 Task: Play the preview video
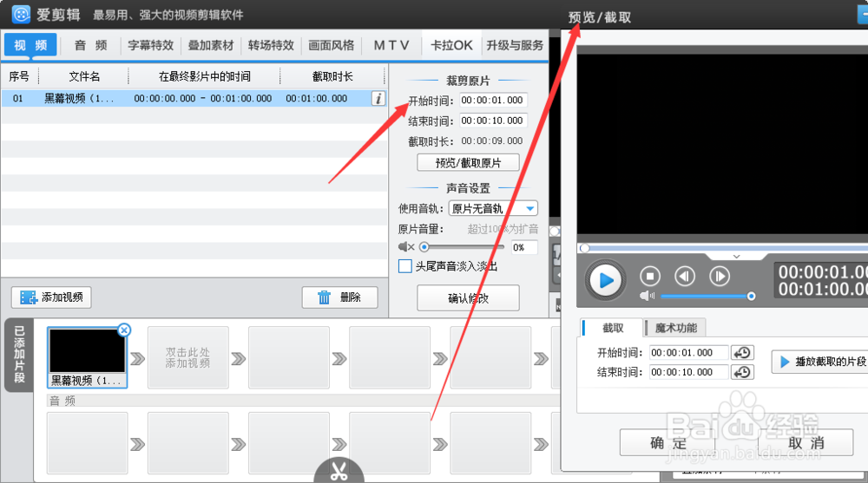[x=606, y=280]
